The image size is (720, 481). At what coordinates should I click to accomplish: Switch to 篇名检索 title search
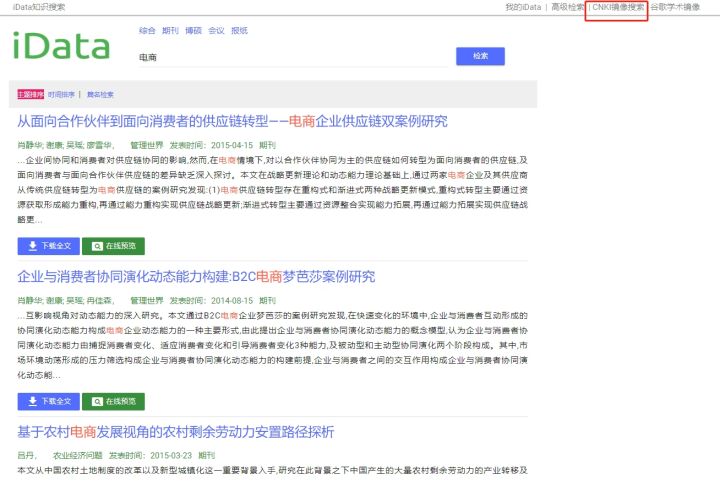click(x=100, y=94)
